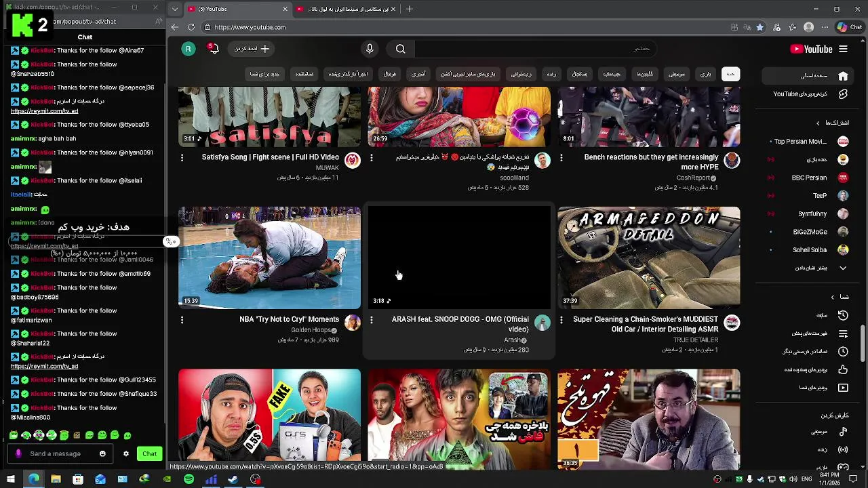
Task: Open Edge settings and more menu
Action: tap(825, 27)
